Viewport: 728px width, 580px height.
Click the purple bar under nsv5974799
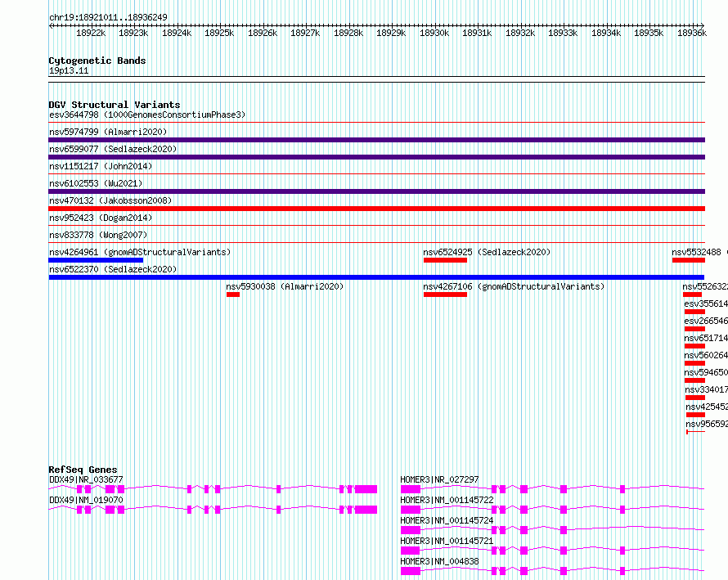point(376,140)
